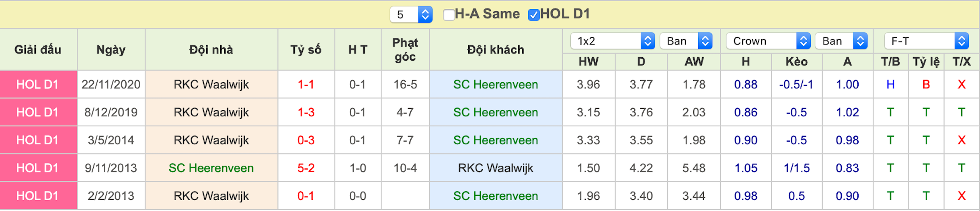Enable the H-A Same checkbox
Screen dimensions: 980x211
coord(449,15)
